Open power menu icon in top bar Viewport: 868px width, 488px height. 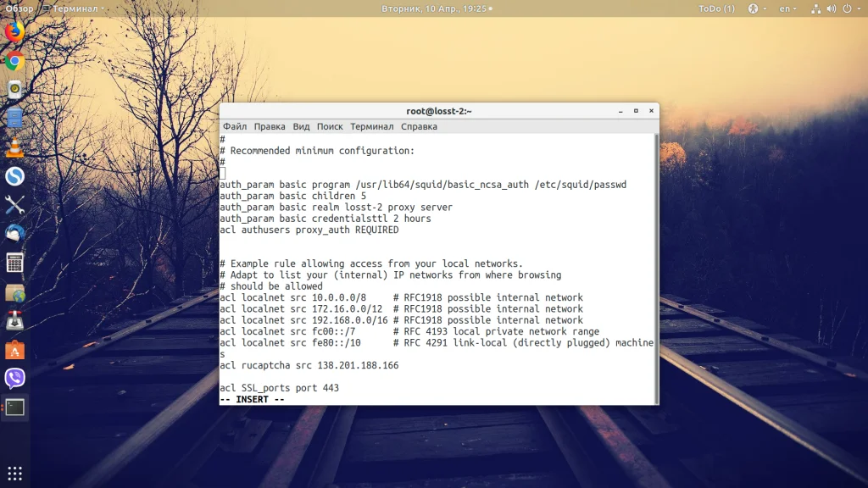(847, 8)
